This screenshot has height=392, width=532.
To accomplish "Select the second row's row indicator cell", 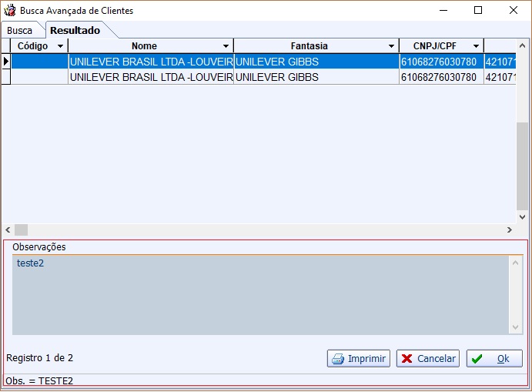I will point(6,77).
